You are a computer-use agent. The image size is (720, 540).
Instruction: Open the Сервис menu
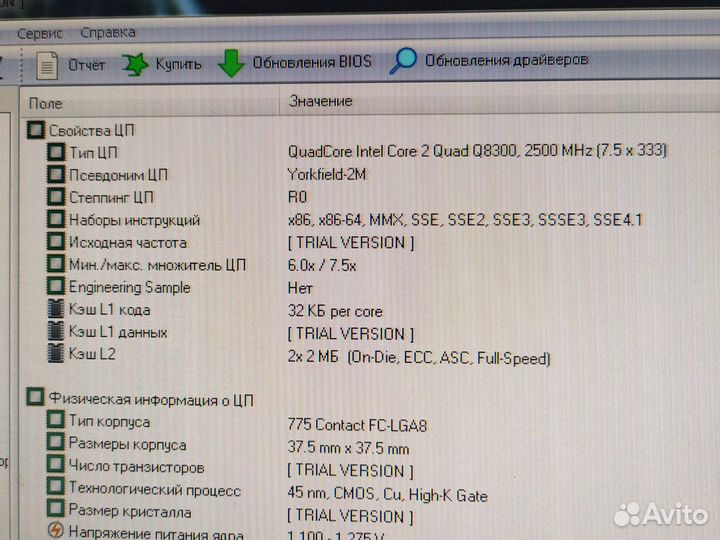point(39,33)
